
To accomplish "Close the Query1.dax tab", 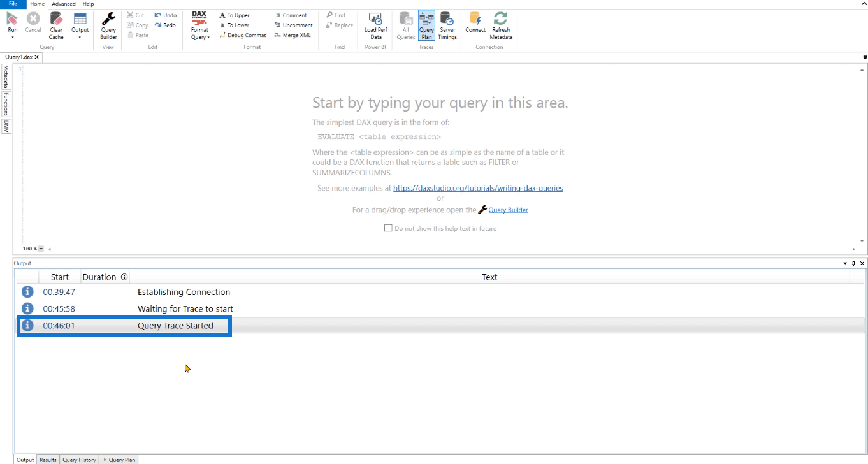I will coord(37,57).
